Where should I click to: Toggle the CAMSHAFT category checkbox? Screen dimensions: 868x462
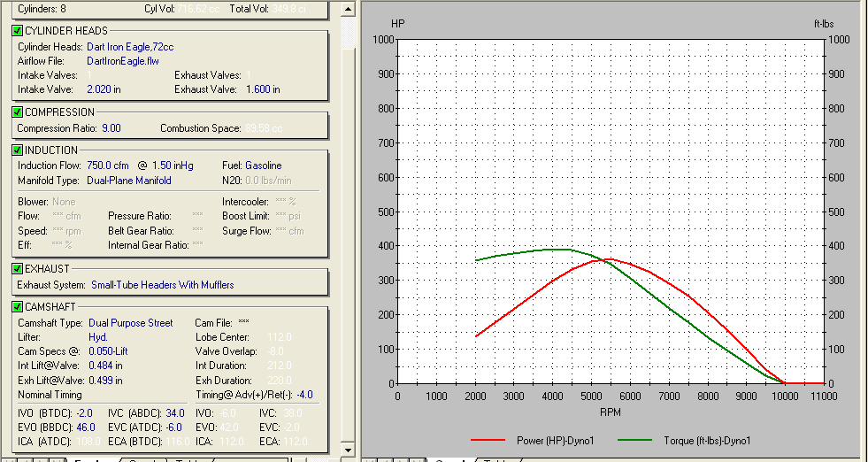pos(18,307)
